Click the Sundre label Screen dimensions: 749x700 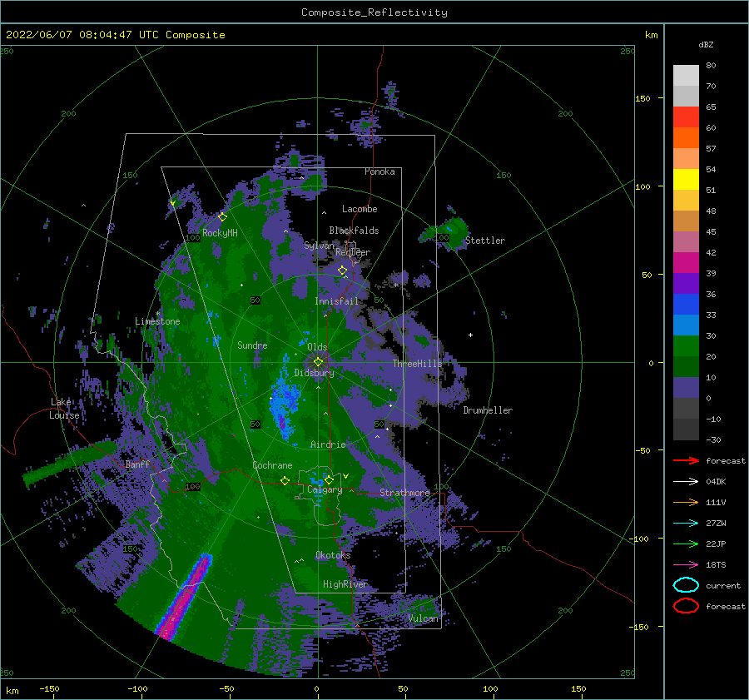click(x=252, y=345)
